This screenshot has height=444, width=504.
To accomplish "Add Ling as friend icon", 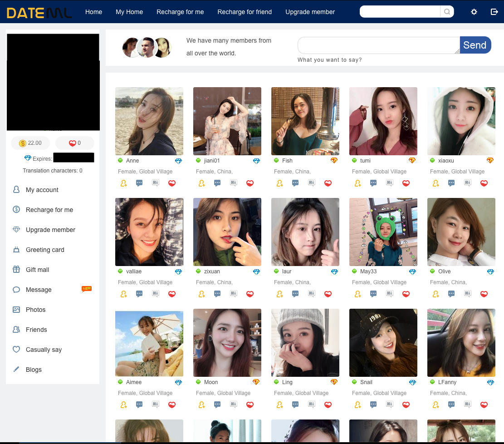I will pos(279,405).
